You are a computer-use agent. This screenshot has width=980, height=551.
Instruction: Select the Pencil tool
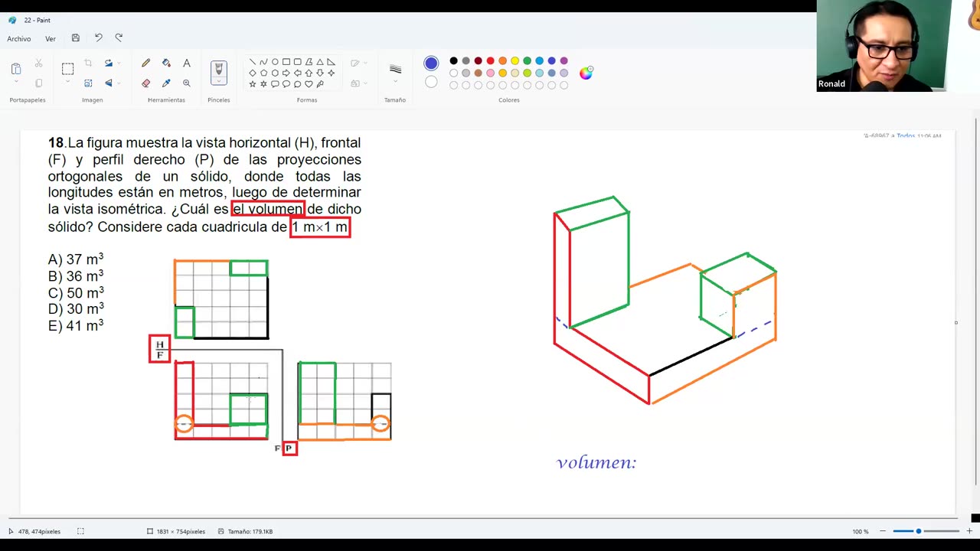(x=145, y=64)
